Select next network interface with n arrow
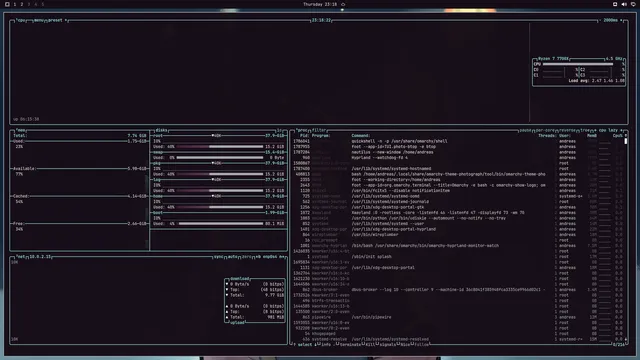This screenshot has height=360, width=640. [282, 257]
